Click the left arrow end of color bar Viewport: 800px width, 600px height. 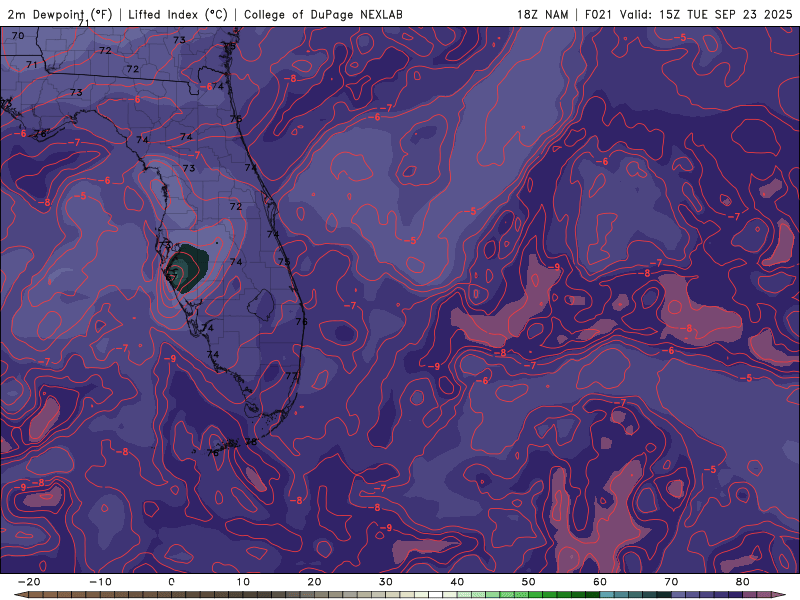coord(19,595)
